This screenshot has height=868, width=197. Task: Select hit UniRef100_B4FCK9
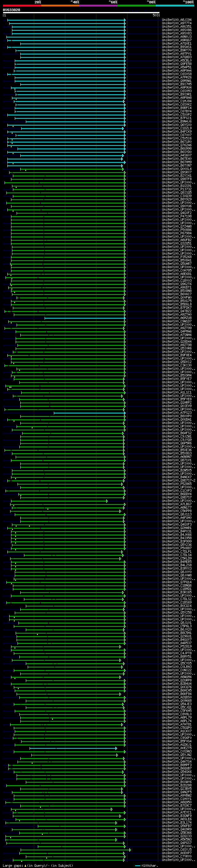pyautogui.click(x=177, y=132)
